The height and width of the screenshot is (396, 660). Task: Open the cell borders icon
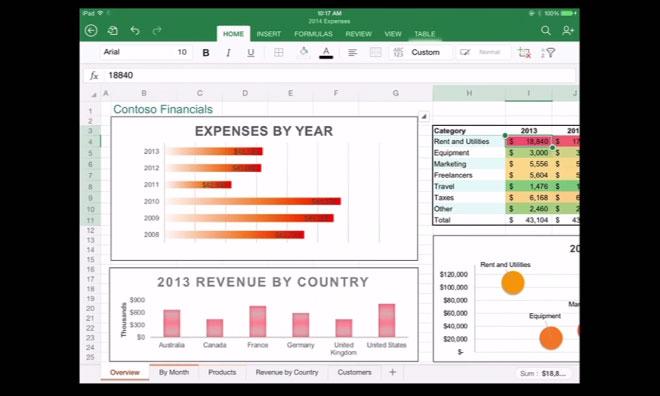[278, 52]
